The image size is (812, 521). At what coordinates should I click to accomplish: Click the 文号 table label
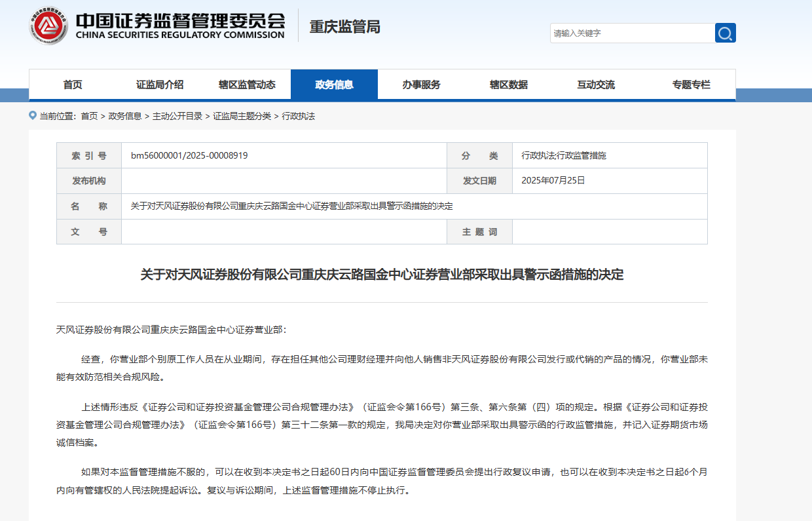89,232
